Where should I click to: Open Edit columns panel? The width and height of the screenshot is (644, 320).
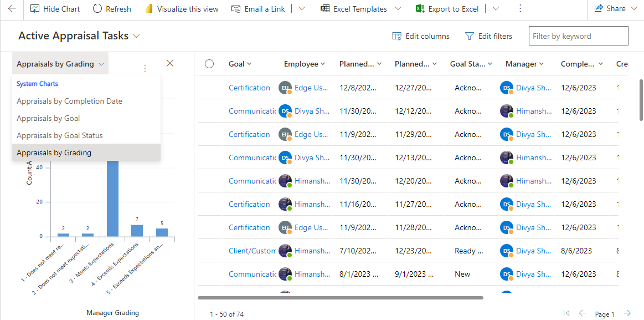(420, 36)
